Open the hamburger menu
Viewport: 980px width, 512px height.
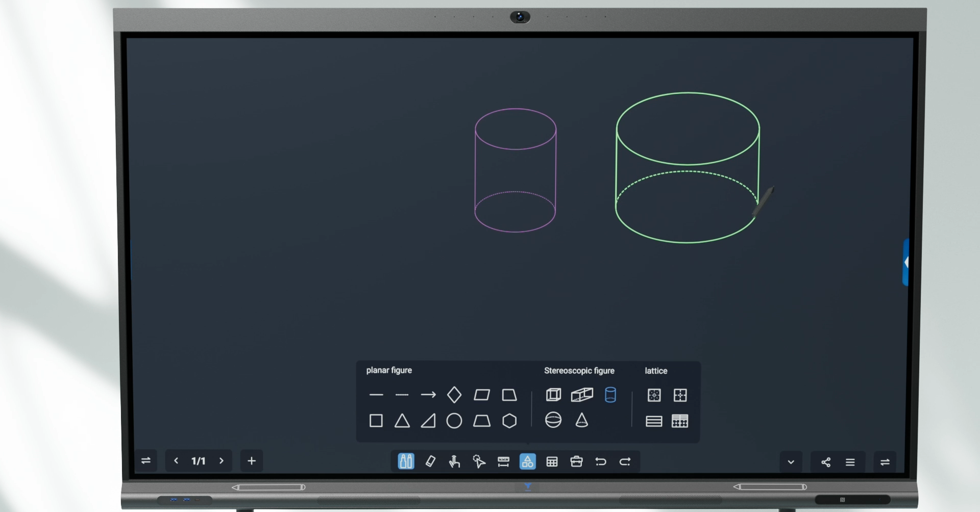850,462
